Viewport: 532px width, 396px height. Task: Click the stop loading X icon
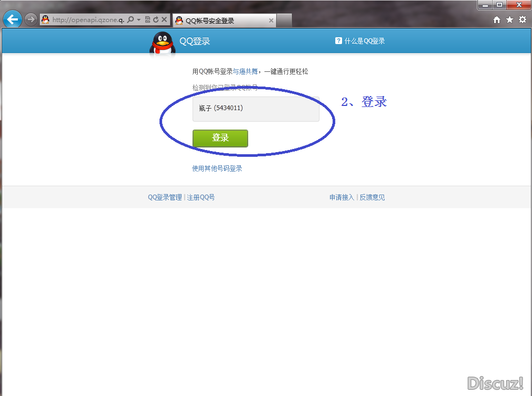[x=164, y=20]
